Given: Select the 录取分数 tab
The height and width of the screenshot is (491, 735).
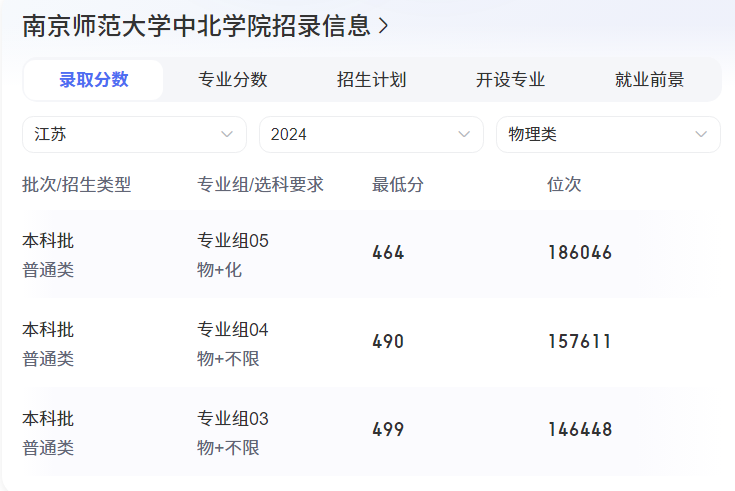Looking at the screenshot, I should (x=94, y=80).
